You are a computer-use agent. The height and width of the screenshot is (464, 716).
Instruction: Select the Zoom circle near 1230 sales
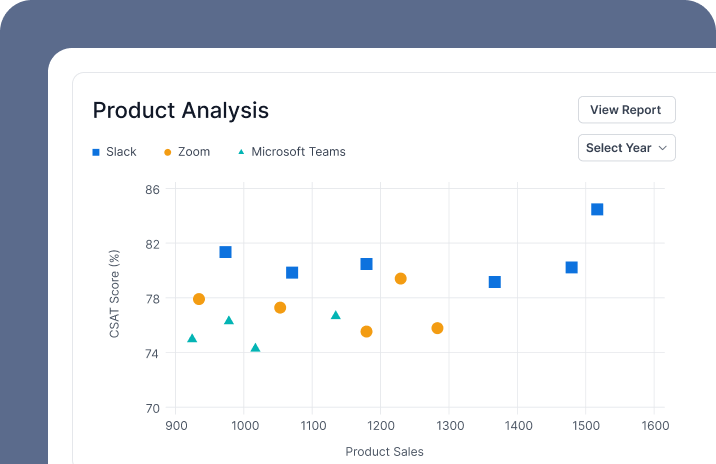click(x=400, y=279)
